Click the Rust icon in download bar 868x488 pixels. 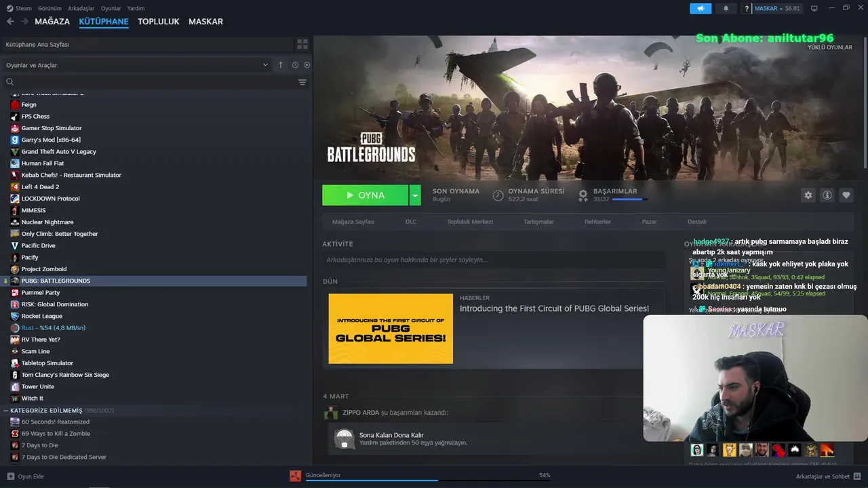(296, 476)
